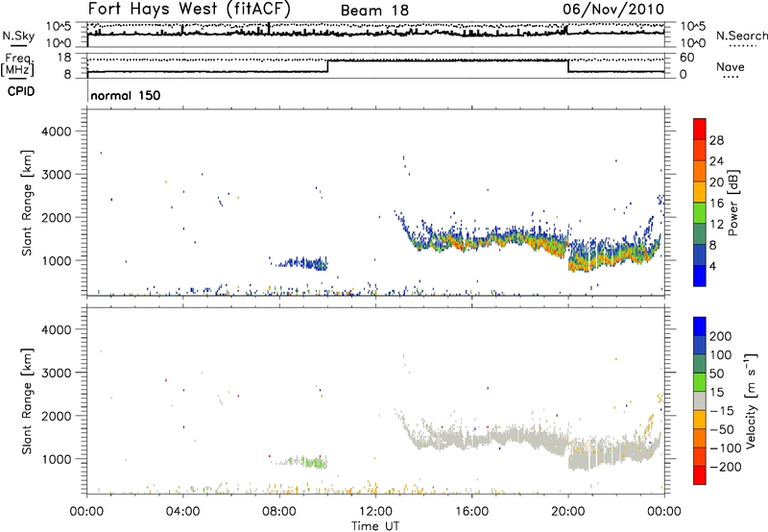Click the power panel 'Slant Range [km]' label
This screenshot has height=532, width=768.
27,203
